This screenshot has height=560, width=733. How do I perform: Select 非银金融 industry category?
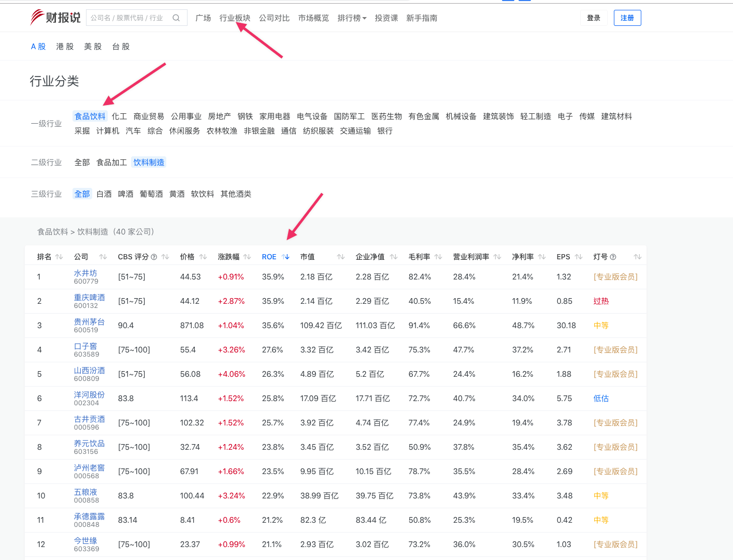tap(259, 131)
